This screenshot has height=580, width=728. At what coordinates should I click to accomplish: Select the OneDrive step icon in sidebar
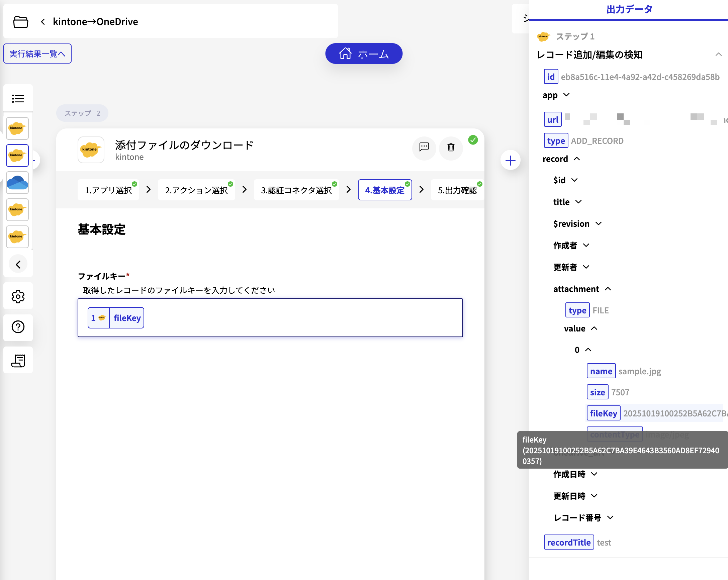17,183
